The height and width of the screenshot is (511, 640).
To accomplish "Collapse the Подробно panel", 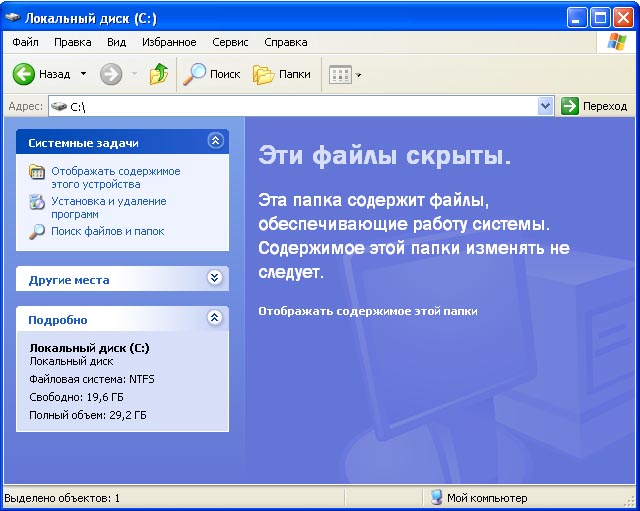I will tap(215, 317).
